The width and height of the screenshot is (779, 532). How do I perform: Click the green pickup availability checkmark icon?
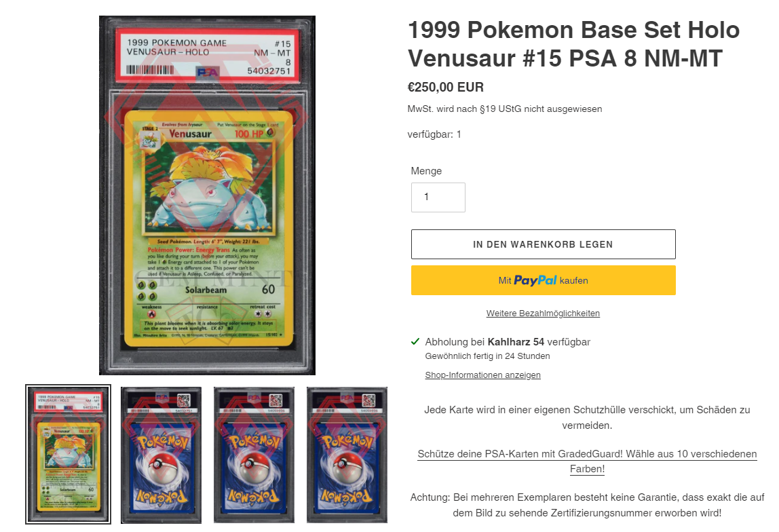click(415, 341)
